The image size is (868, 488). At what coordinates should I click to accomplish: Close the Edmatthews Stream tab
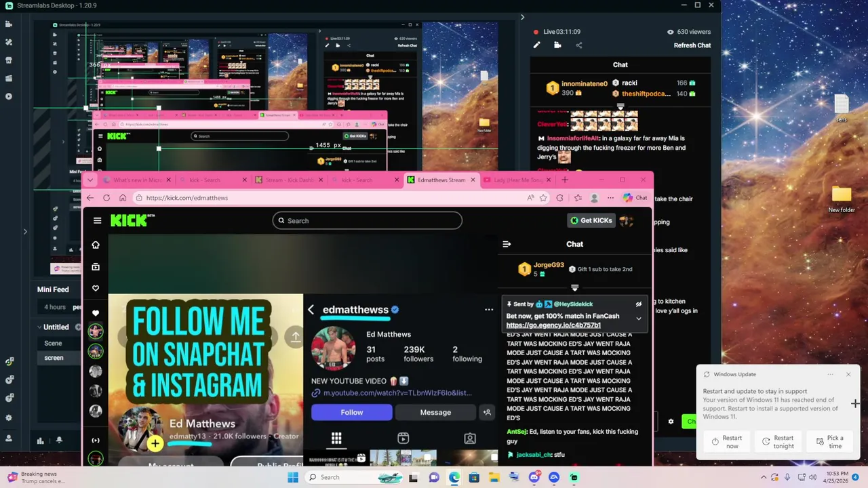[473, 180]
